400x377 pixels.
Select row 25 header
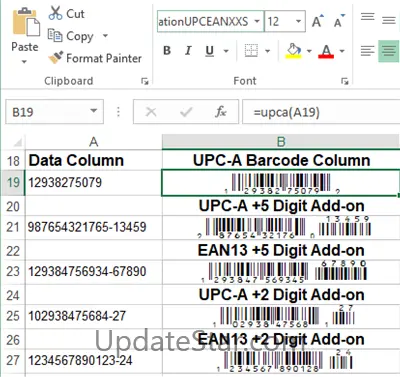[13, 316]
